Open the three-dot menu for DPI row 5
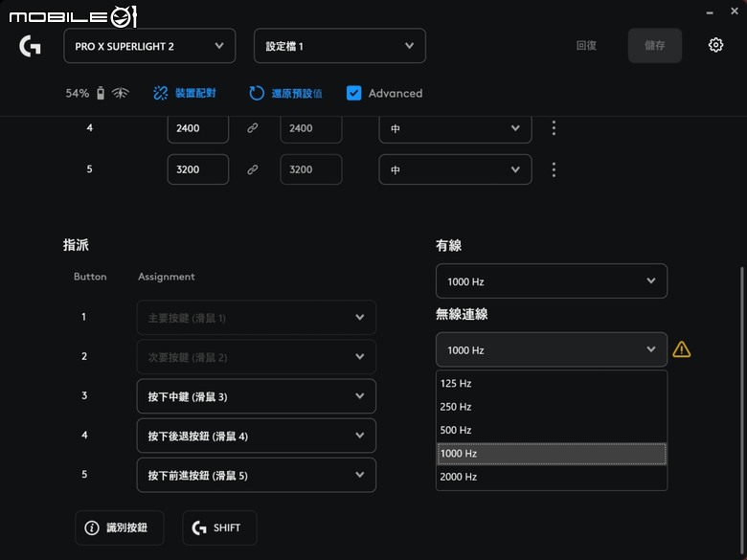747x560 pixels. click(554, 169)
